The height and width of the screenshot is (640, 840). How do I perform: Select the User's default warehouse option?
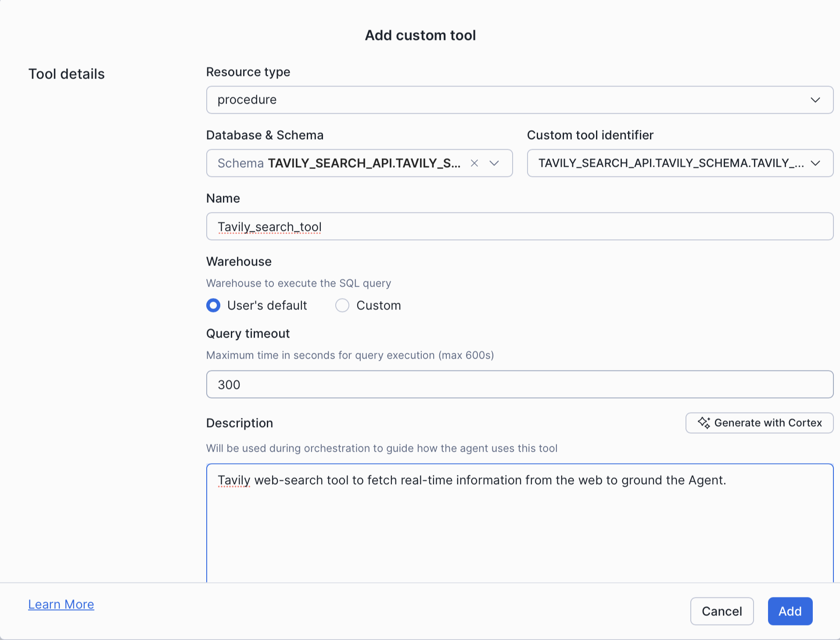pos(213,305)
